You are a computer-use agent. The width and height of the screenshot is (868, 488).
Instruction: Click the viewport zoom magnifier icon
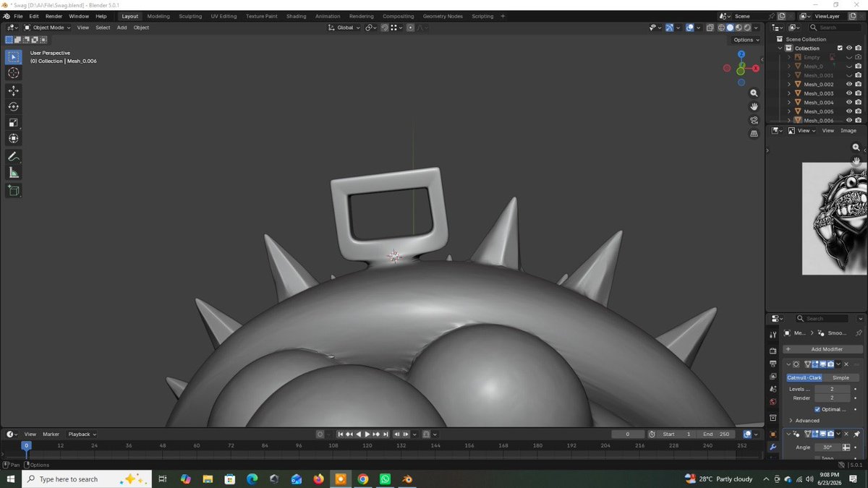(754, 93)
